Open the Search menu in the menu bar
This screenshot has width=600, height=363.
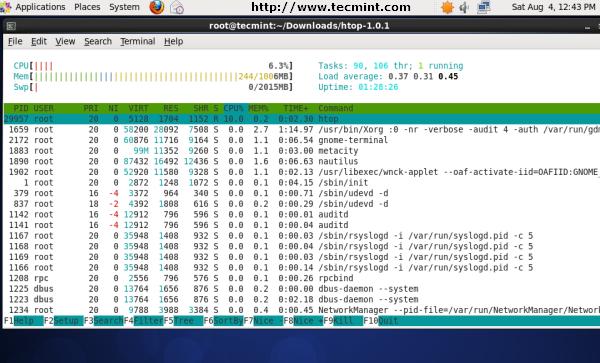tap(98, 41)
